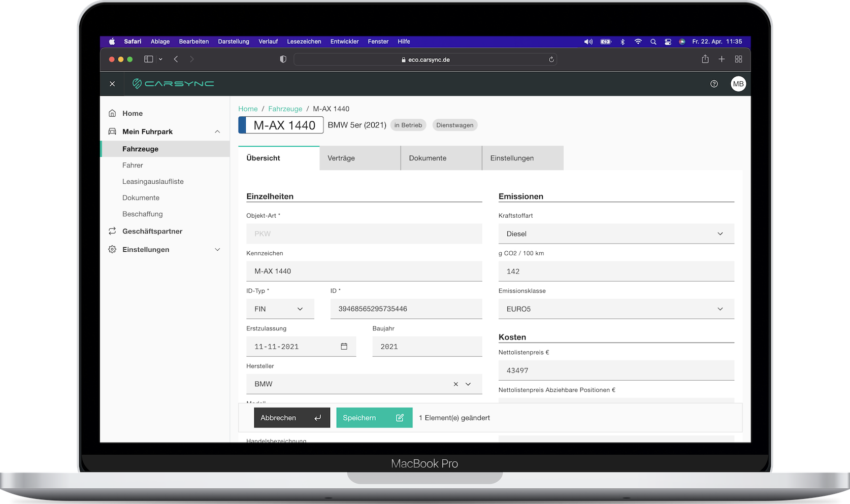Click the Abbrechen button
This screenshot has width=850, height=504.
tap(292, 418)
